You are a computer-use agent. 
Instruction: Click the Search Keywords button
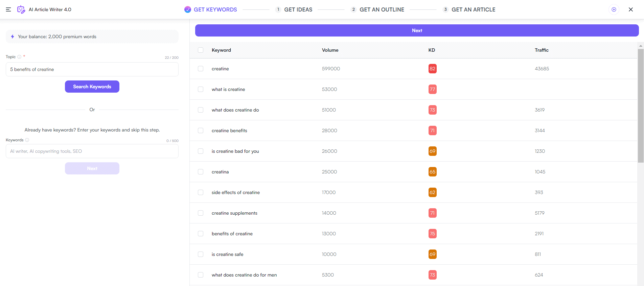(92, 87)
